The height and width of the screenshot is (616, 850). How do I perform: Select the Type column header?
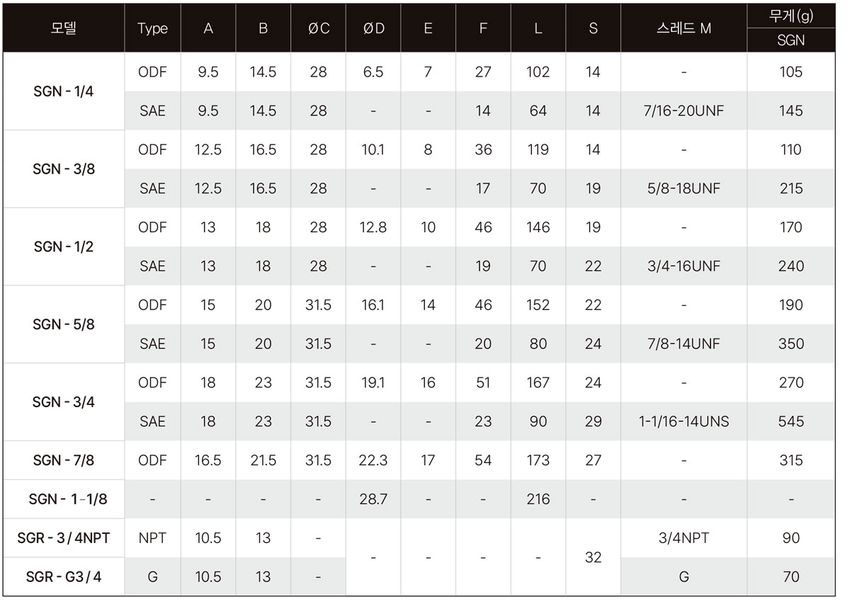point(152,28)
